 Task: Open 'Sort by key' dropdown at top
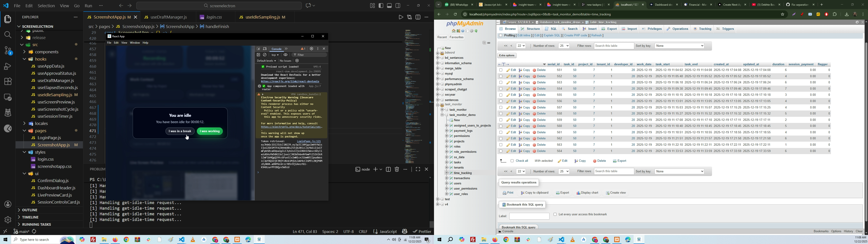pos(679,46)
